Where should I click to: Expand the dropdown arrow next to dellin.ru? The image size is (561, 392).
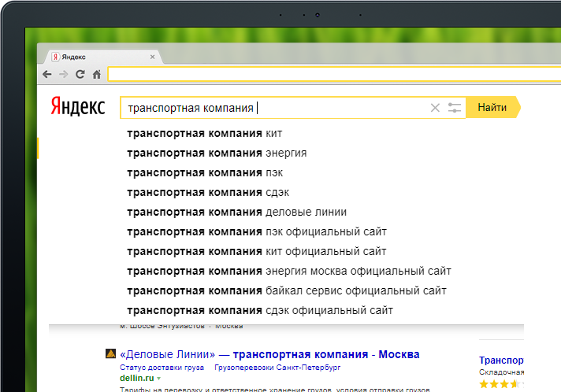coord(159,379)
